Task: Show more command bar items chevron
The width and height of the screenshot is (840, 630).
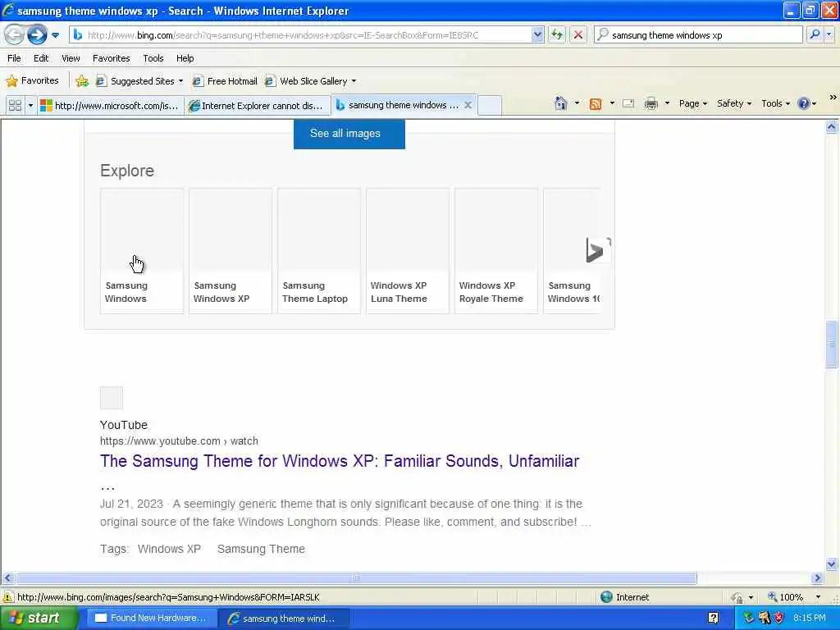Action: tap(833, 98)
